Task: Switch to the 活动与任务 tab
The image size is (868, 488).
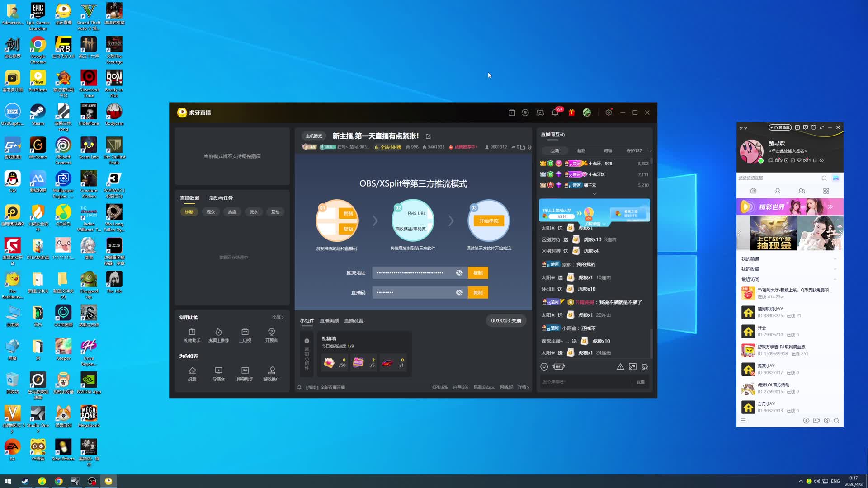Action: click(x=221, y=198)
